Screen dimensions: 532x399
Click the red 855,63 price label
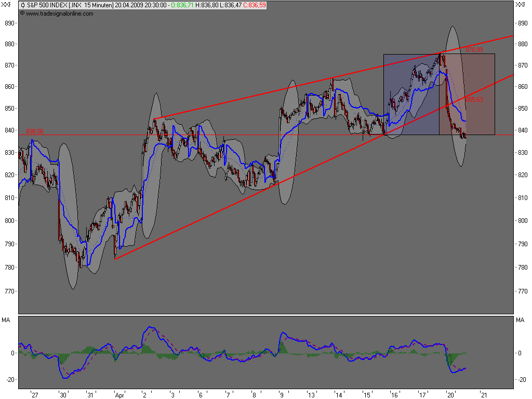pyautogui.click(x=474, y=99)
